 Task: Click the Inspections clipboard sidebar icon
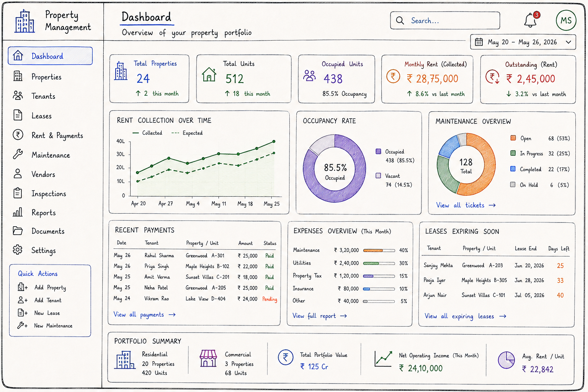pos(18,193)
